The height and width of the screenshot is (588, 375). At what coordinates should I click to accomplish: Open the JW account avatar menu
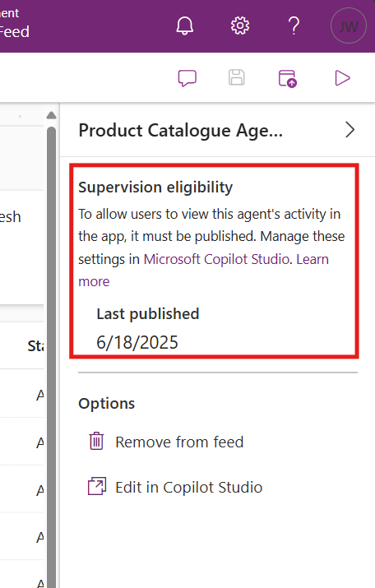coord(349,26)
